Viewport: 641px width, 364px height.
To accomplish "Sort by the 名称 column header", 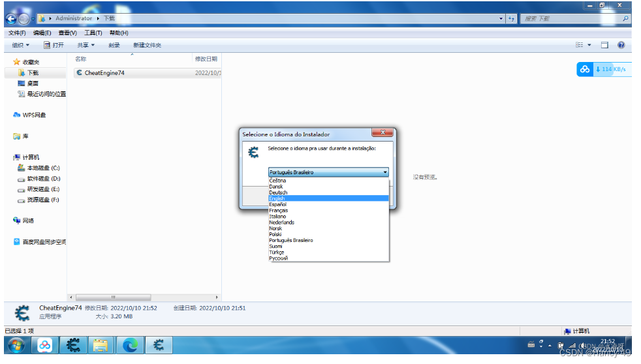I will pyautogui.click(x=80, y=59).
